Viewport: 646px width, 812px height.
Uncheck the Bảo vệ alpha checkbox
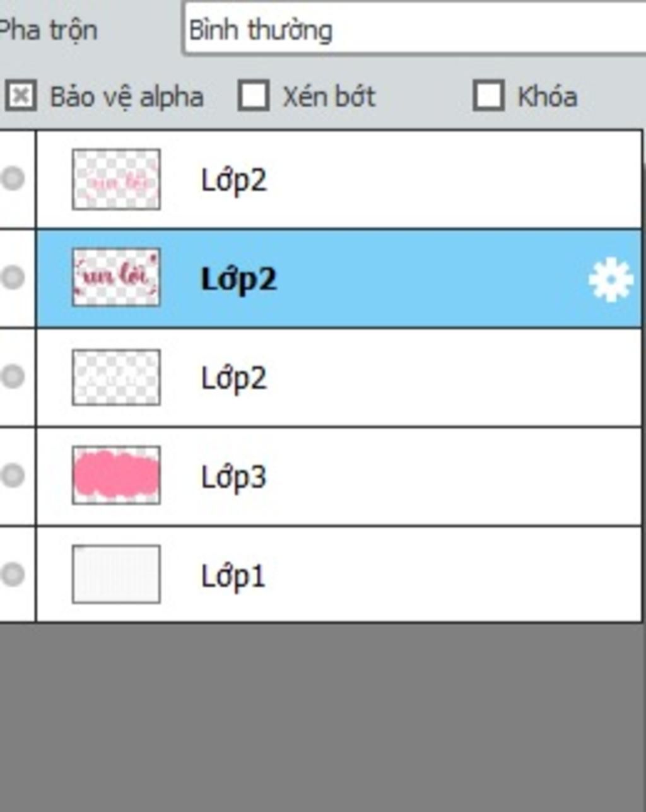coord(21,96)
